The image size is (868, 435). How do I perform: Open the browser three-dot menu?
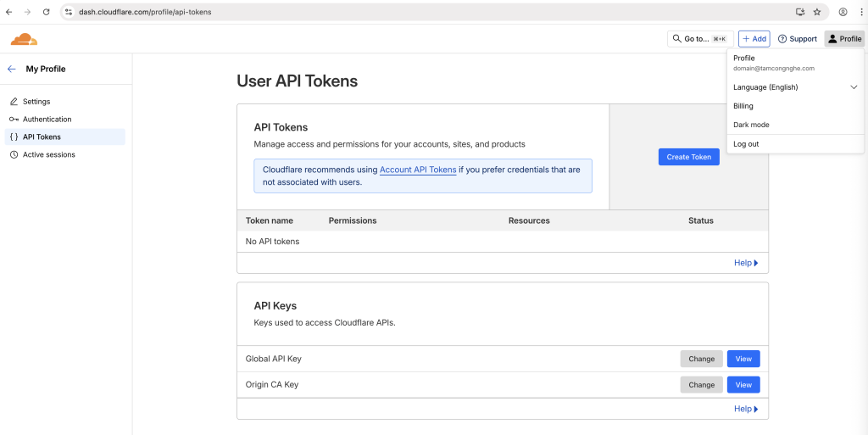click(x=860, y=12)
